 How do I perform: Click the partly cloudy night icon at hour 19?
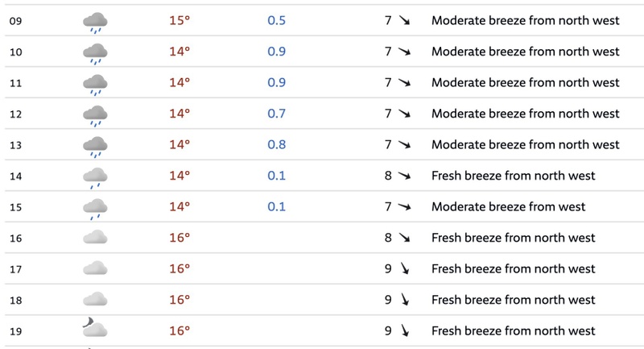95,327
